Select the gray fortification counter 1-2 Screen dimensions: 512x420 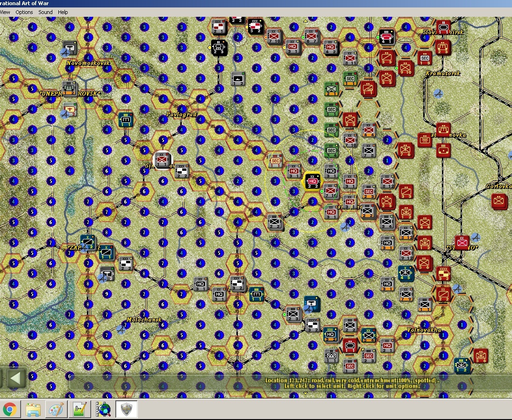click(238, 78)
